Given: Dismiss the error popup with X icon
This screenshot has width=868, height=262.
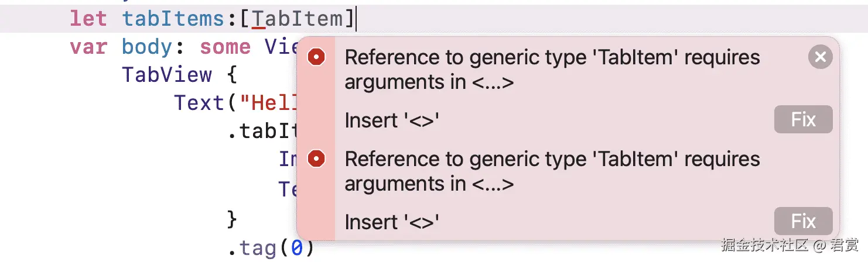Looking at the screenshot, I should point(820,57).
